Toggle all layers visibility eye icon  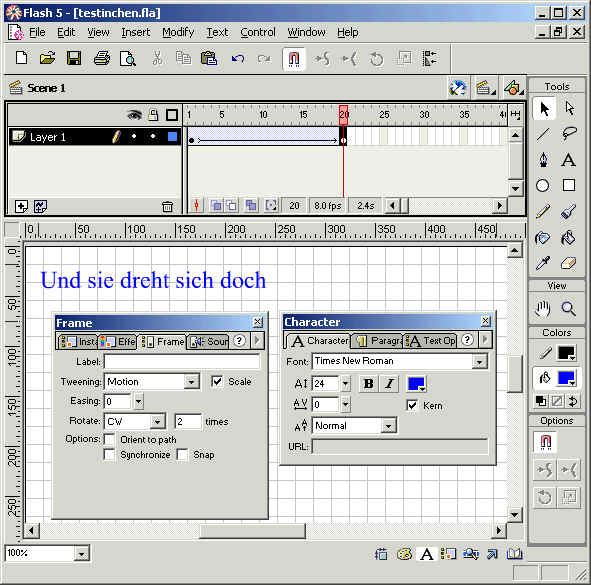pyautogui.click(x=135, y=115)
